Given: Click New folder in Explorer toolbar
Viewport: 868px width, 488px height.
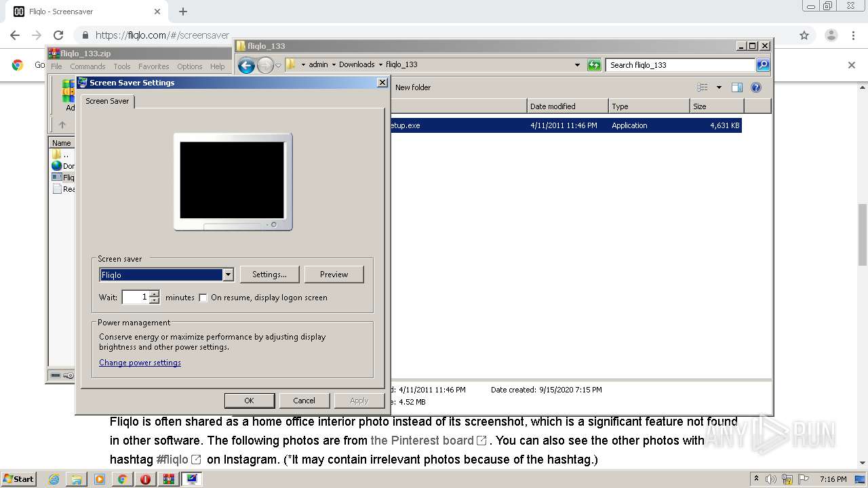Looking at the screenshot, I should tap(413, 87).
